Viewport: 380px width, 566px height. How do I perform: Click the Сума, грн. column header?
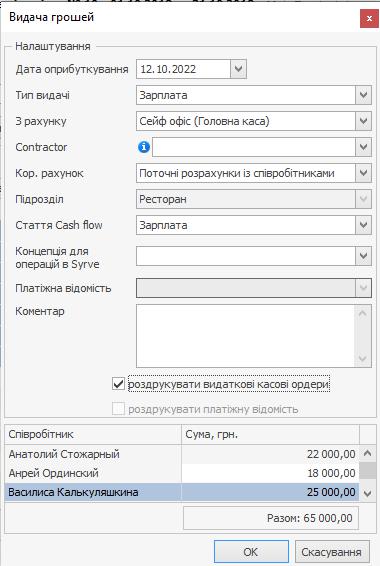pos(271,434)
